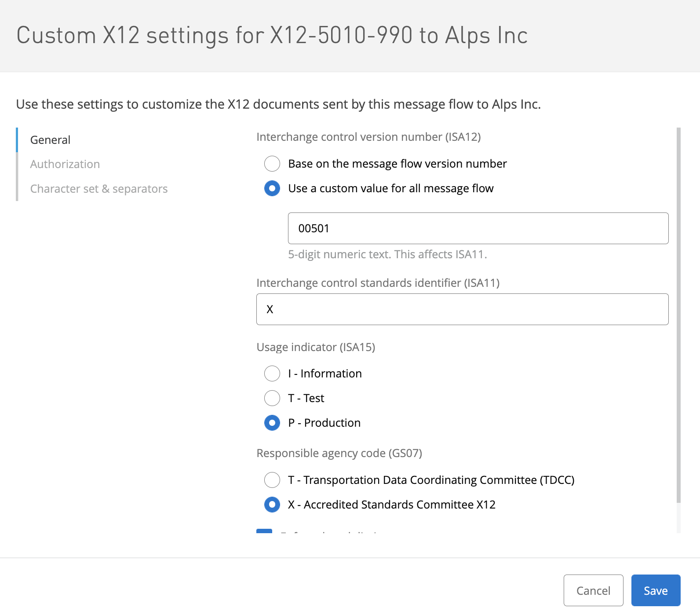The width and height of the screenshot is (700, 615).
Task: Switch to Character set & separators
Action: tap(99, 189)
